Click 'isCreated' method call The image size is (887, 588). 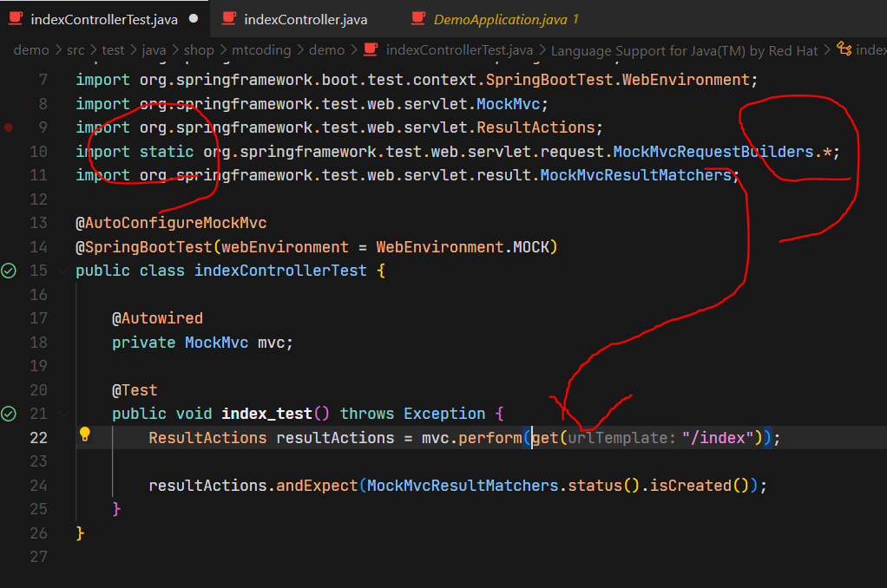coord(690,486)
